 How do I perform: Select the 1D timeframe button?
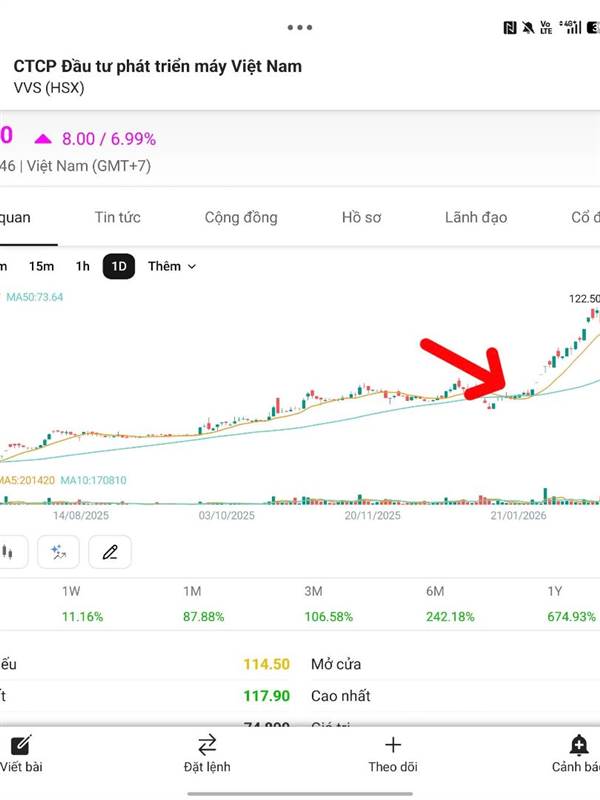119,266
